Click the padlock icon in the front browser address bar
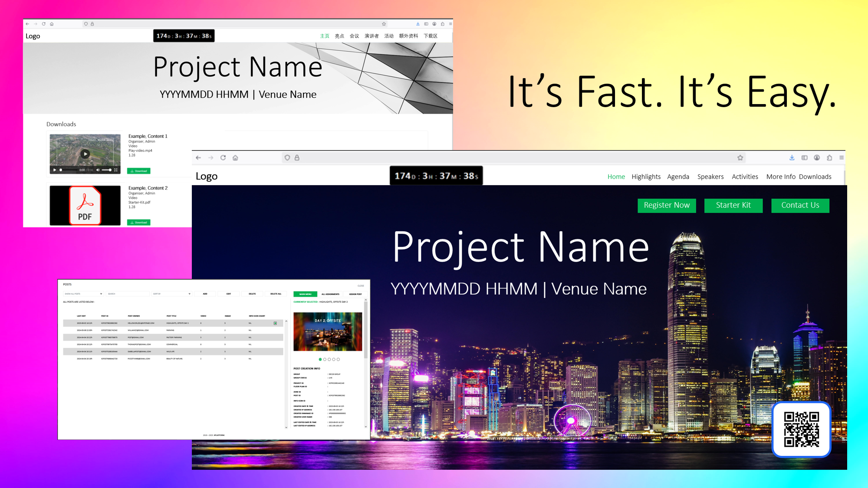Image resolution: width=868 pixels, height=488 pixels. (x=297, y=158)
